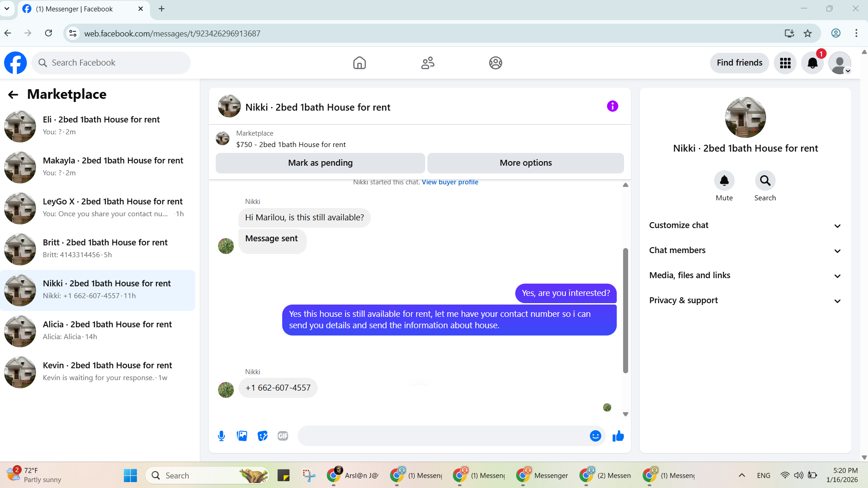Viewport: 868px width, 488px height.
Task: Open Chrome three-dot menu
Action: [x=856, y=33]
